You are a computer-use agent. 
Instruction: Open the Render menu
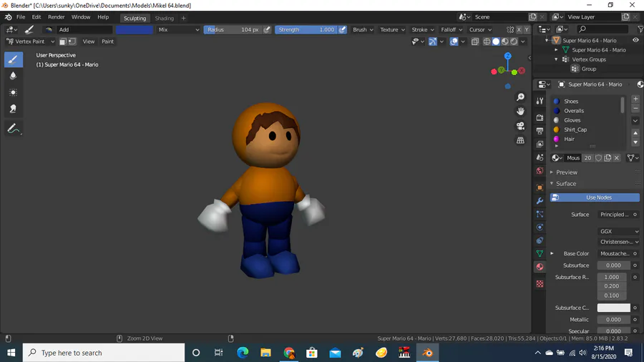(x=57, y=17)
